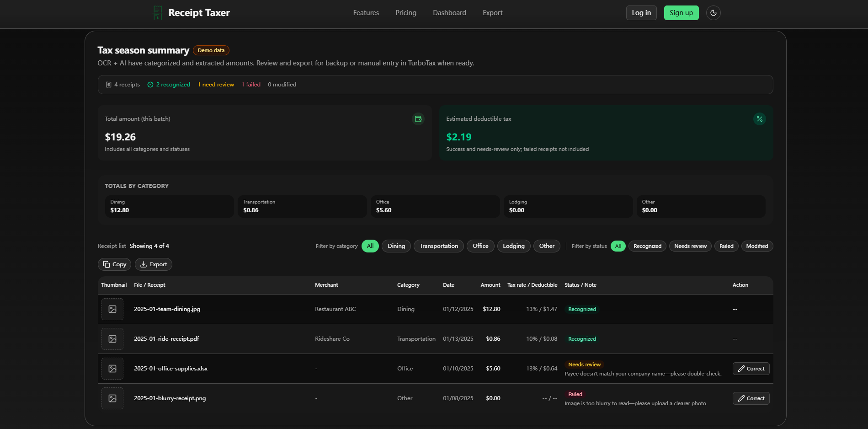Click the Demo data badge

pos(211,50)
